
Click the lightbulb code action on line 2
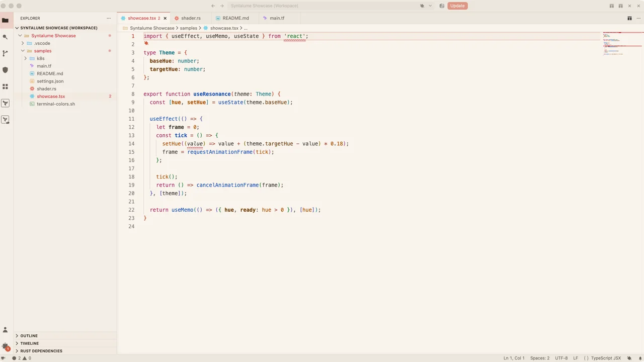[146, 44]
